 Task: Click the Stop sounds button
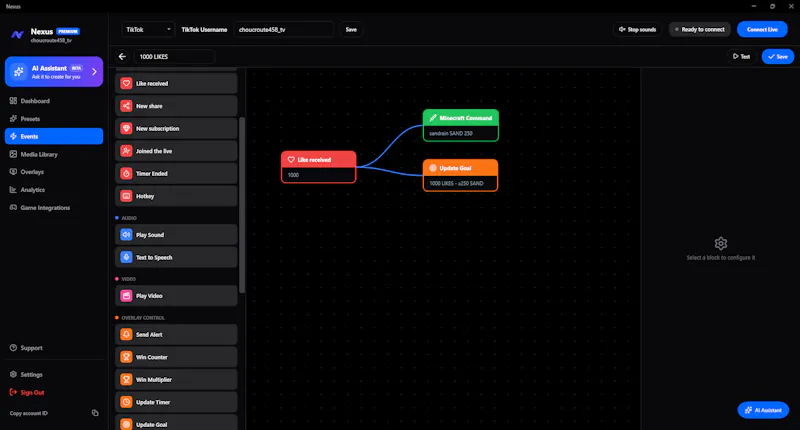(x=637, y=30)
